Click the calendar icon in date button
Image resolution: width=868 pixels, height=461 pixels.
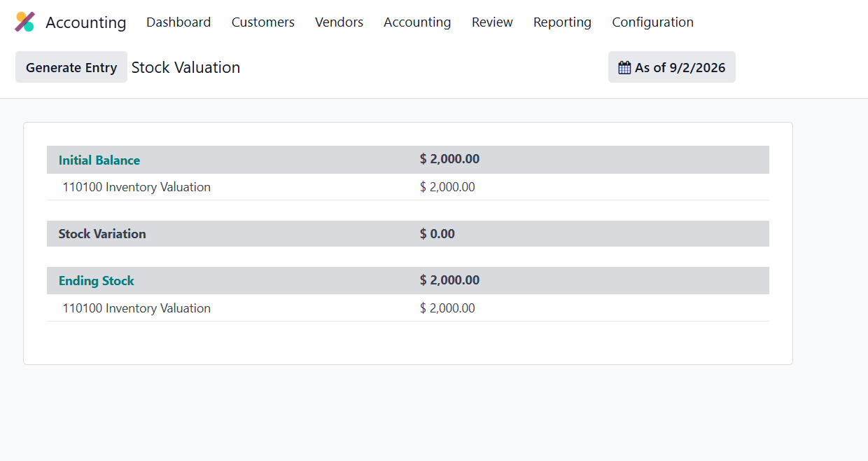(624, 68)
